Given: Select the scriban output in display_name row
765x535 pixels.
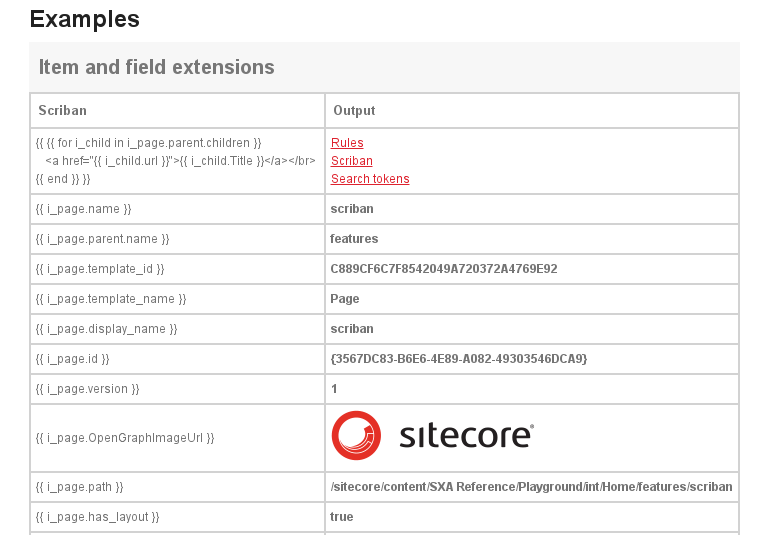Looking at the screenshot, I should click(352, 329).
